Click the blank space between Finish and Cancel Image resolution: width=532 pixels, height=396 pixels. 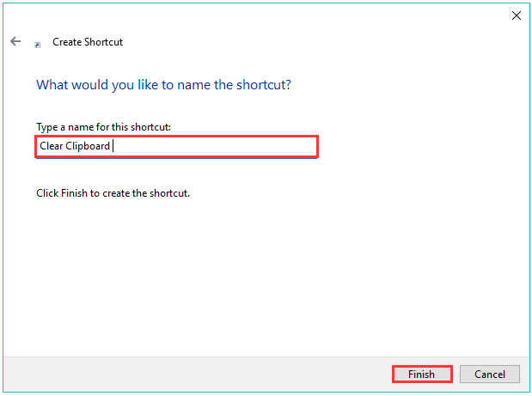[456, 374]
